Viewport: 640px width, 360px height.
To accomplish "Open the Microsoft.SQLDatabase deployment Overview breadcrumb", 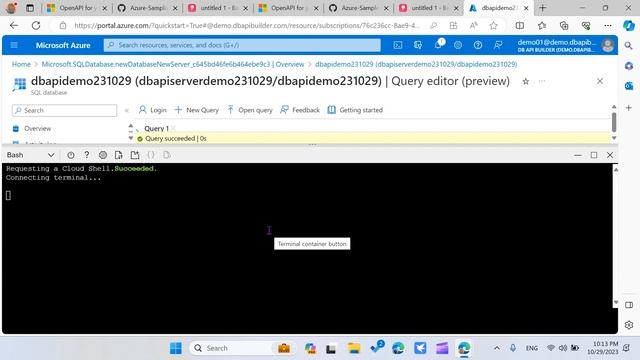I will [173, 64].
